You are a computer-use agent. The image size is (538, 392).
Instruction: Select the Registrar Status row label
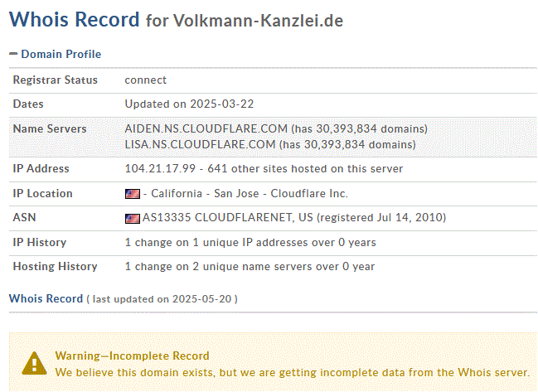(x=56, y=80)
